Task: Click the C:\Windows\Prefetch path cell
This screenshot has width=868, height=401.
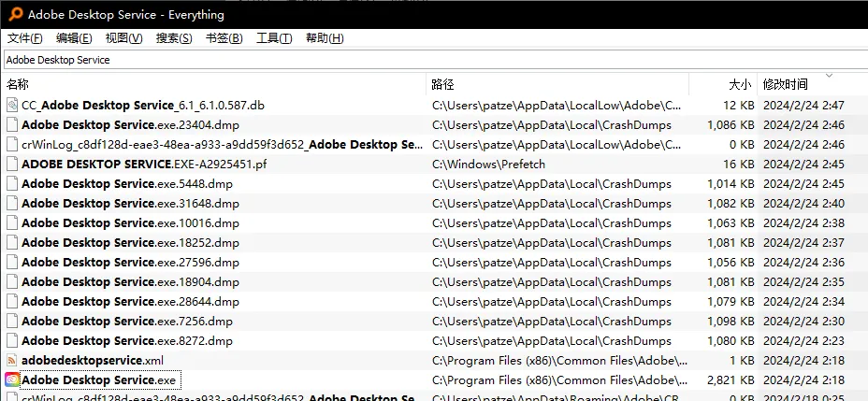Action: pos(489,165)
